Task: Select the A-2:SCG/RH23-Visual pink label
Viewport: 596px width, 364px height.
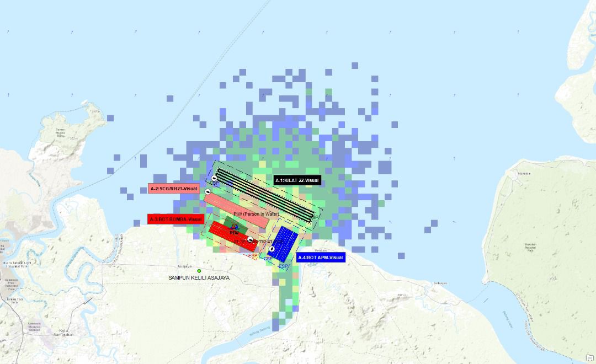Action: pyautogui.click(x=173, y=189)
